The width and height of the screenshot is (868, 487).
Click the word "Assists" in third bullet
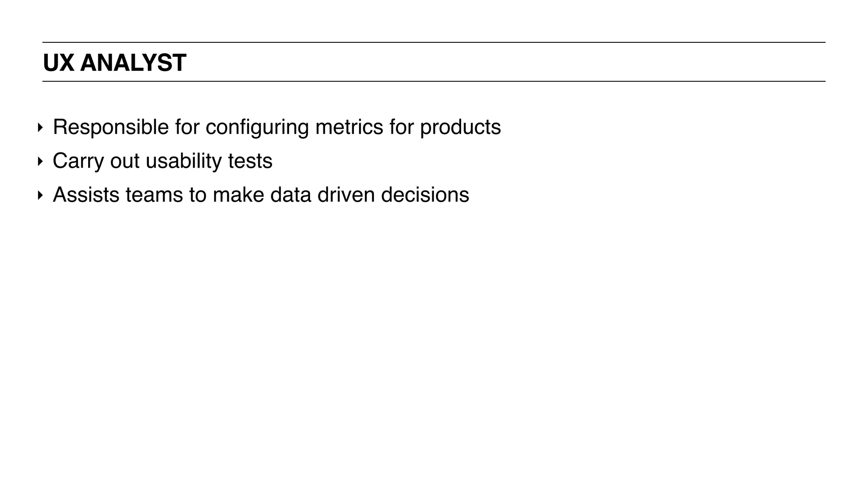86,195
